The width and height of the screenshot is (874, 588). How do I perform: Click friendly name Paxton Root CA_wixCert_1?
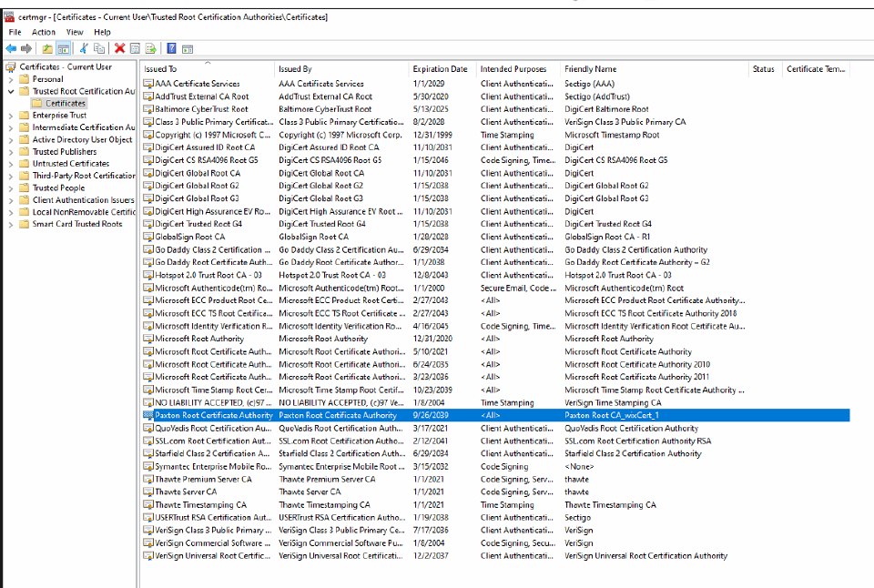tap(612, 415)
